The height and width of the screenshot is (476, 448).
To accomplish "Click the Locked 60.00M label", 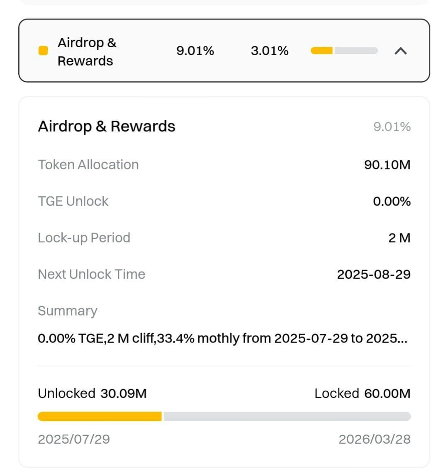I will click(362, 393).
